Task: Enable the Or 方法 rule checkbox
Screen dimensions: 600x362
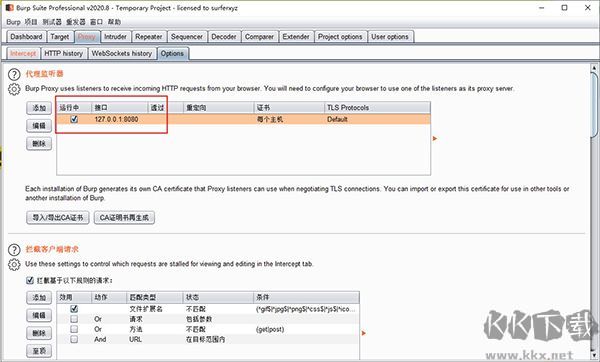Action: pyautogui.click(x=74, y=329)
